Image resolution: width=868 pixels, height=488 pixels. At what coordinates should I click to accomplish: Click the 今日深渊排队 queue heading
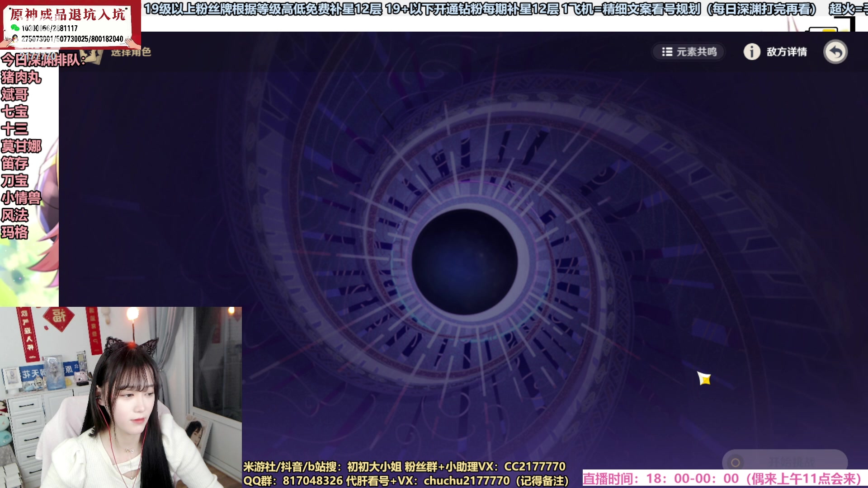pos(43,59)
